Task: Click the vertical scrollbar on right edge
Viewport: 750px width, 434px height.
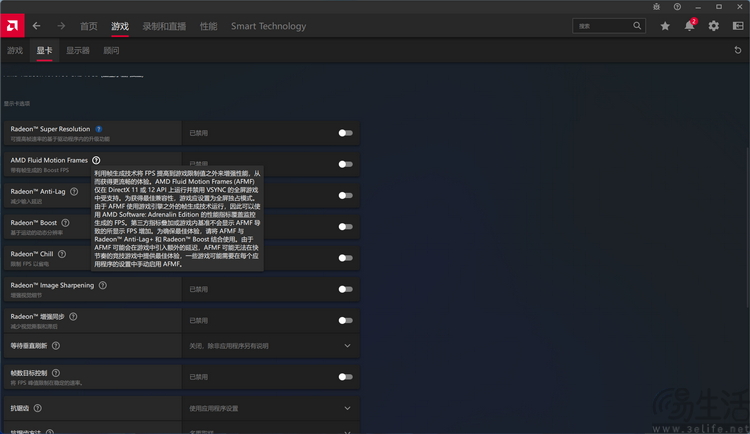Action: [748, 227]
